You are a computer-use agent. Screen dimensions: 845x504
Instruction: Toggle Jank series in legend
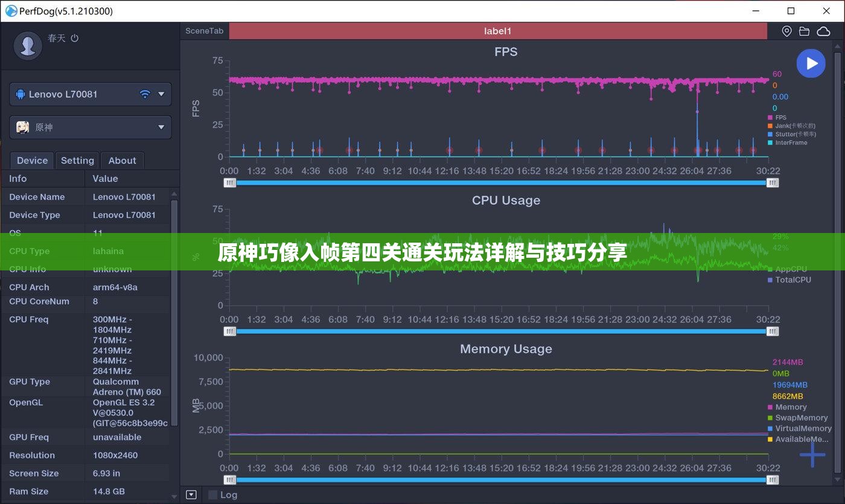791,126
